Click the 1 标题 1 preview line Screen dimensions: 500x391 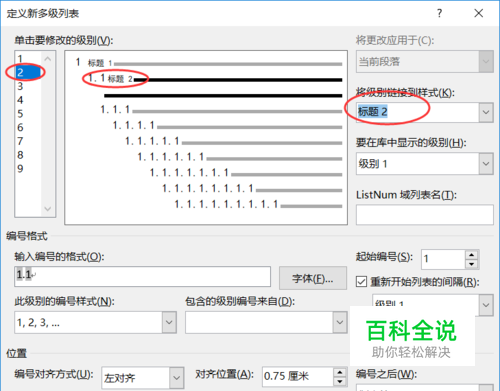click(x=209, y=63)
